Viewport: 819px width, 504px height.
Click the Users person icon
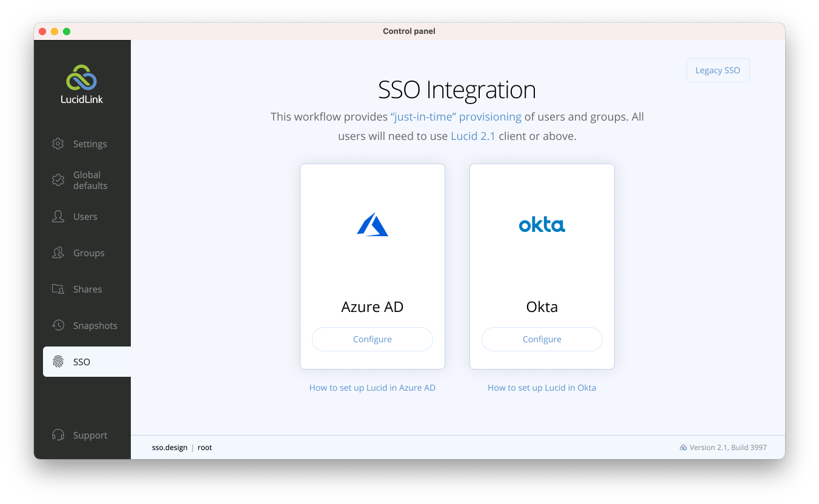pyautogui.click(x=58, y=216)
